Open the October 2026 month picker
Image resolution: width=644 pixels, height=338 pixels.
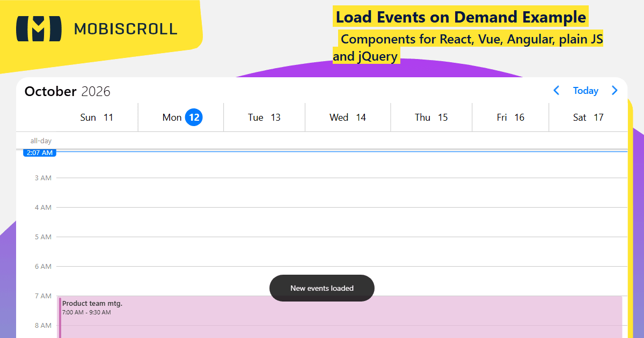[68, 91]
